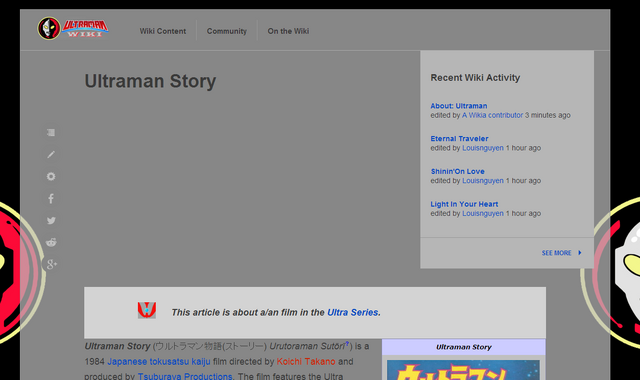Open the Light In Your Heart link
This screenshot has width=640, height=380.
464,204
